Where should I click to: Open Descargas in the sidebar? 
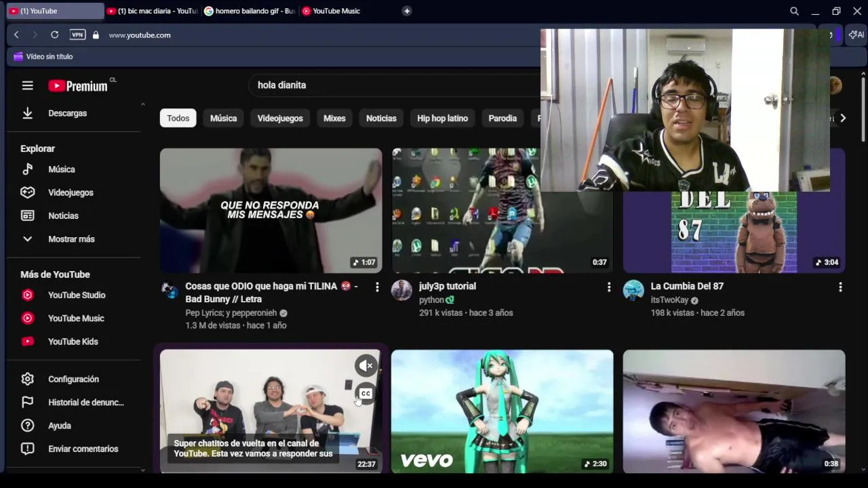(73, 113)
